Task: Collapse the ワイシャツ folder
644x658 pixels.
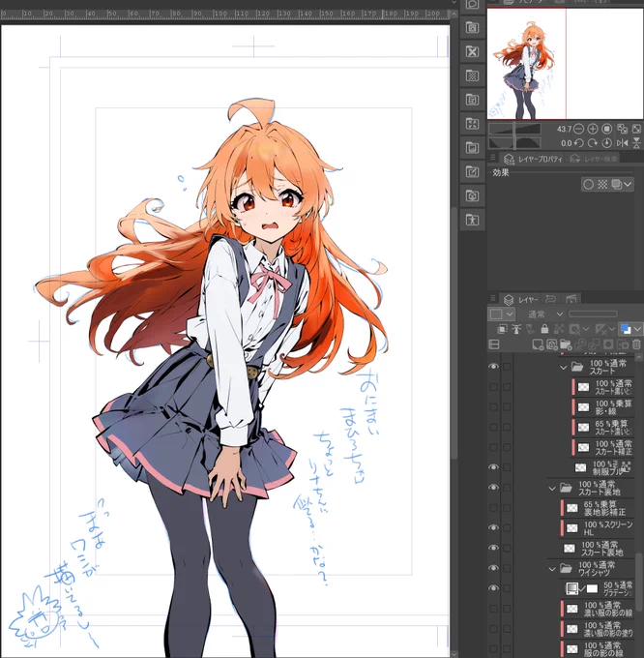Action: click(x=553, y=569)
